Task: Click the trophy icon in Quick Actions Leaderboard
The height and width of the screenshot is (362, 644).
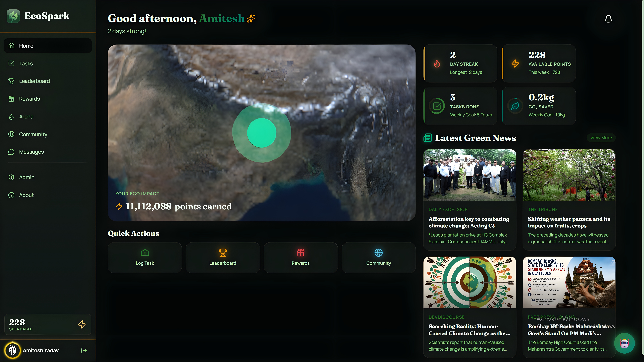Action: (223, 253)
